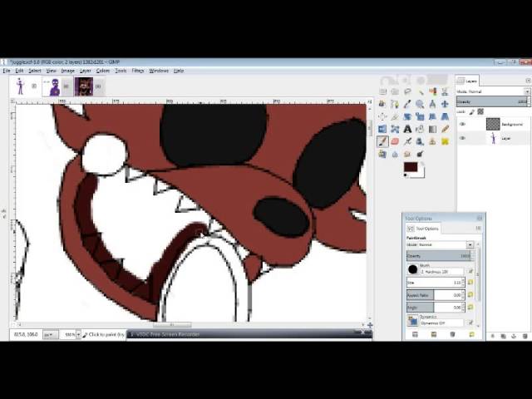Anchor the floating layer button
The image size is (532, 399).
coord(514,336)
